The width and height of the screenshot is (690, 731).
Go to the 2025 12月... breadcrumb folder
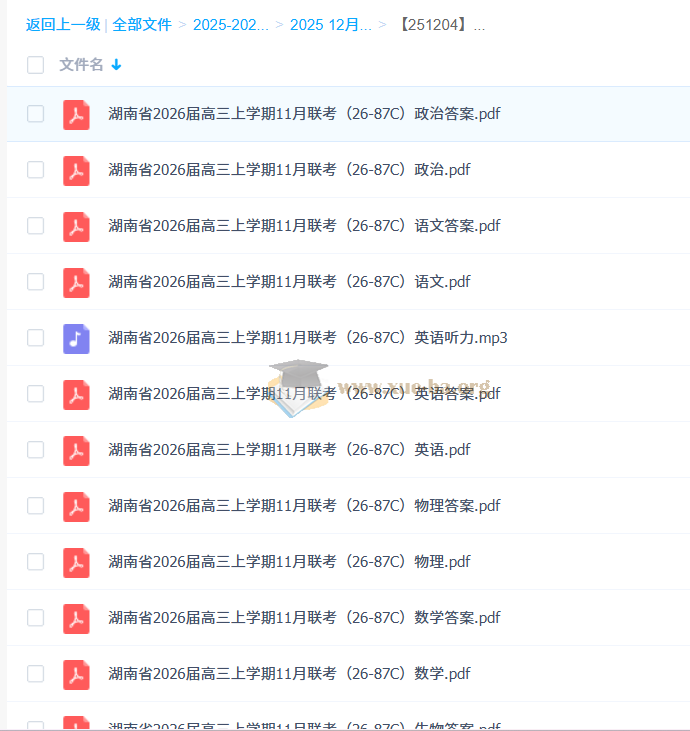coord(330,25)
